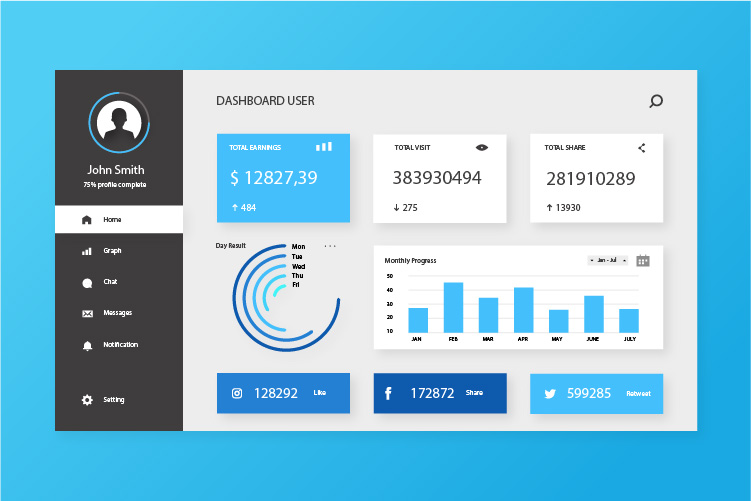Click the Like button on Instagram card

tap(320, 393)
